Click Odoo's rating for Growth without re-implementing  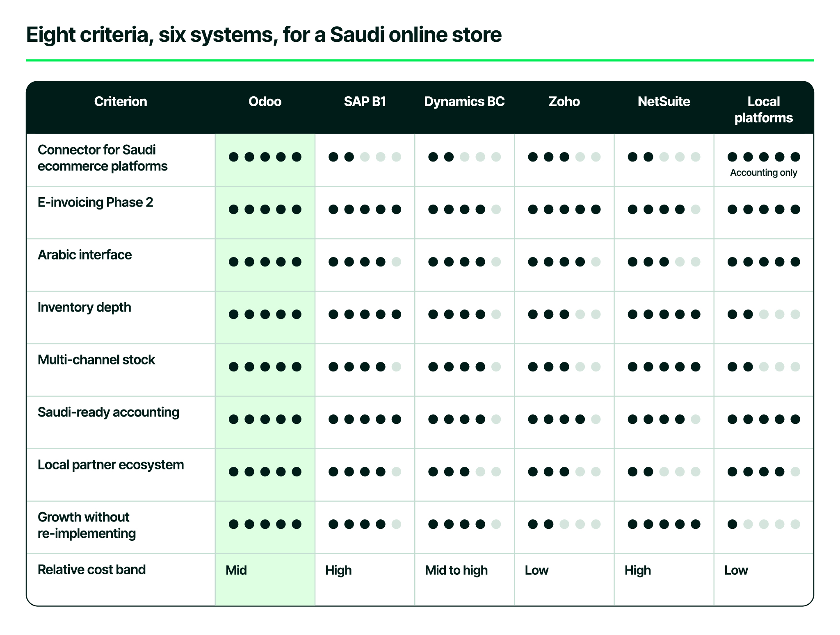click(x=265, y=524)
